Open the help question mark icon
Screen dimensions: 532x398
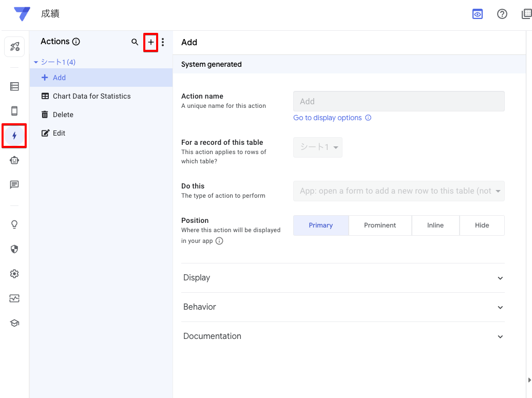pos(502,14)
